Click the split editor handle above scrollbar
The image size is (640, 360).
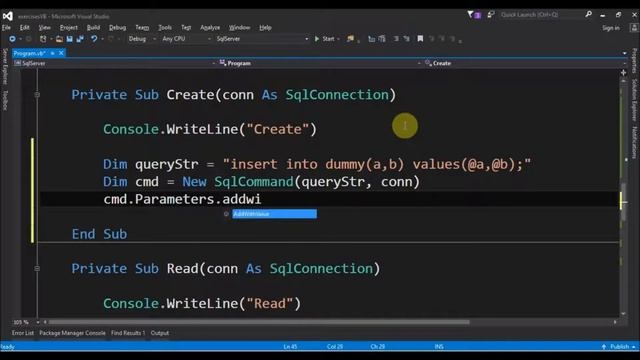tap(624, 73)
